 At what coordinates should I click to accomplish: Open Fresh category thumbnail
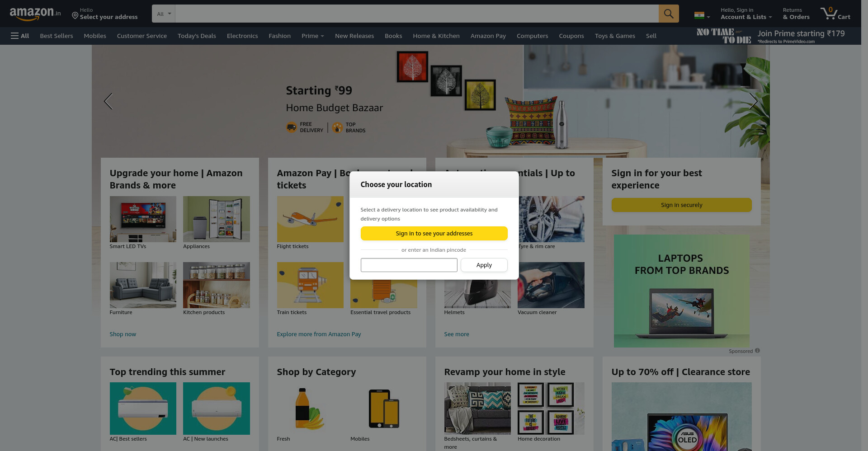pyautogui.click(x=310, y=409)
